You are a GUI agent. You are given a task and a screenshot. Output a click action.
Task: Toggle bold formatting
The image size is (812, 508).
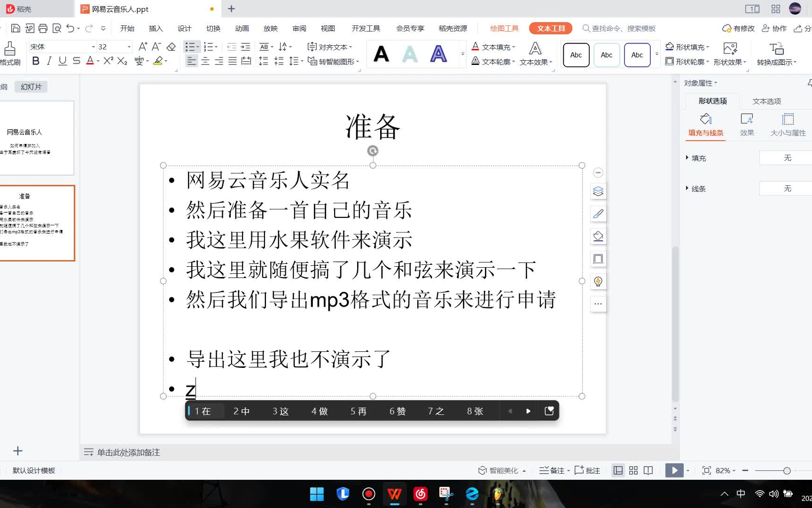click(36, 61)
